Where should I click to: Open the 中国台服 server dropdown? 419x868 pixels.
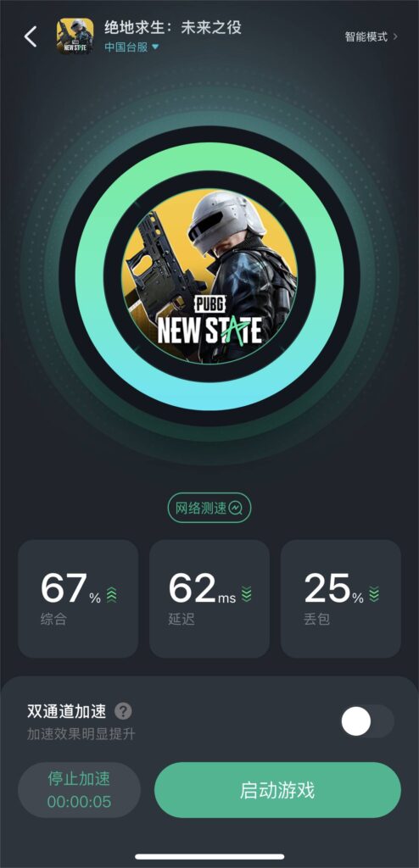tap(132, 47)
